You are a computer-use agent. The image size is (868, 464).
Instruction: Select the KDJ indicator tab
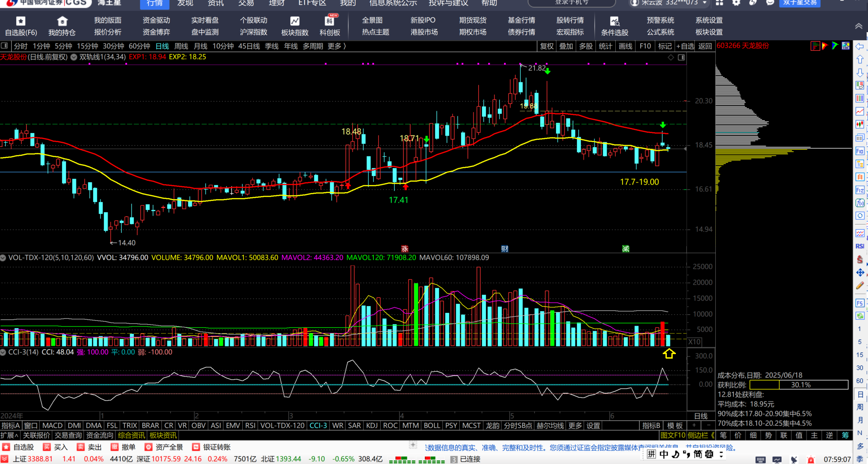tap(372, 426)
